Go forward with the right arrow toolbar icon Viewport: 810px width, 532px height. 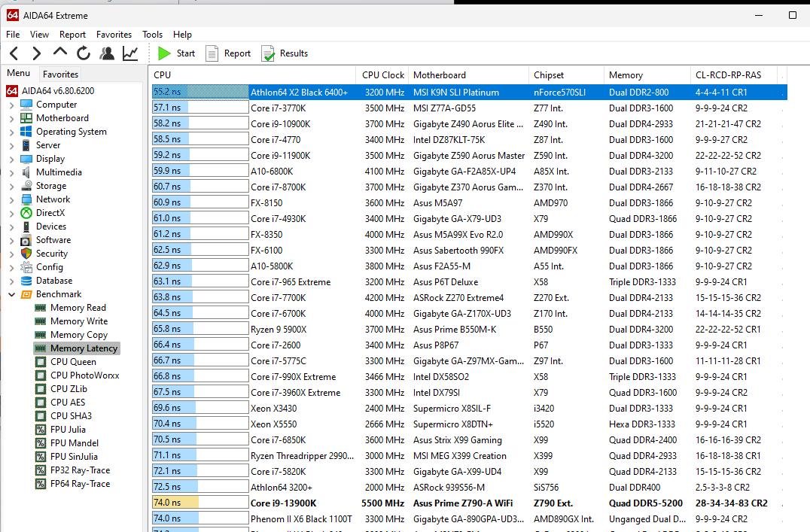[36, 53]
